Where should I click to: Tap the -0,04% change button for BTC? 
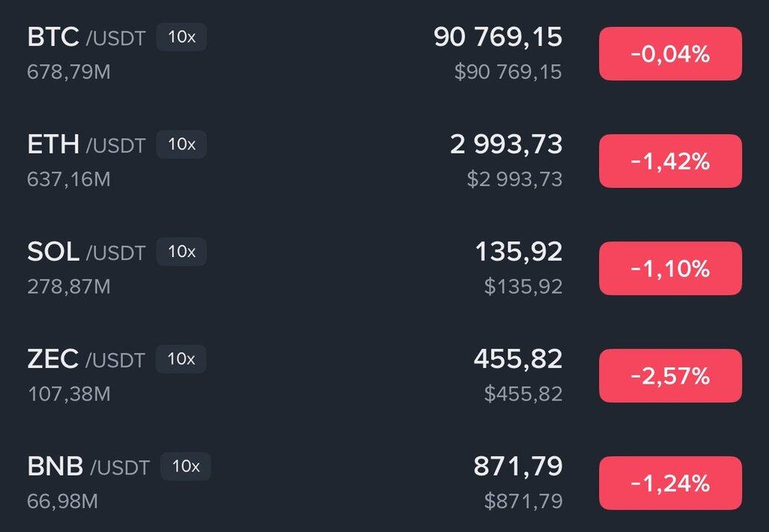coord(670,54)
